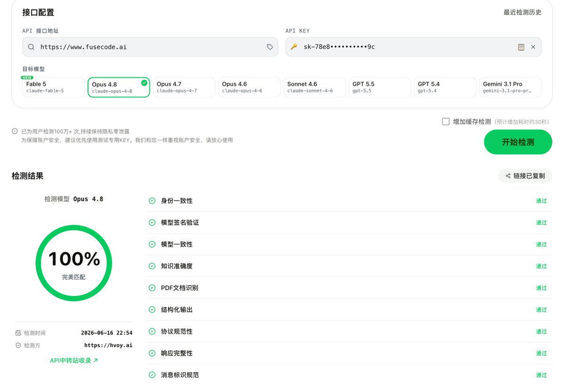Viewport: 567px width, 392px height.
Task: Click the tag icon in API address field
Action: pyautogui.click(x=270, y=47)
